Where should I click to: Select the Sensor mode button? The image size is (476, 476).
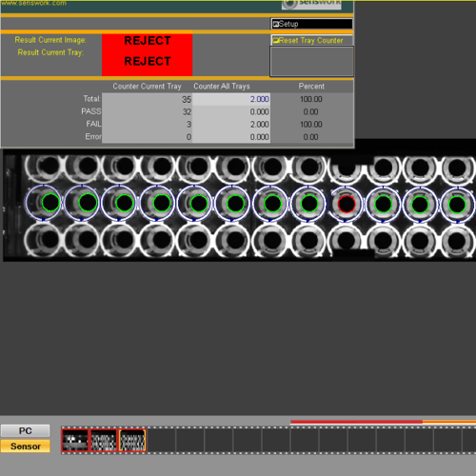coord(26,446)
